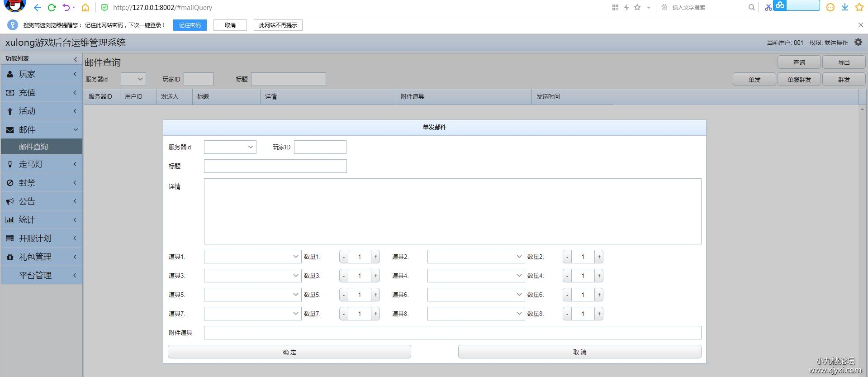Increase 数量1 with the plus button
Screen dimensions: 868x377
coord(375,257)
